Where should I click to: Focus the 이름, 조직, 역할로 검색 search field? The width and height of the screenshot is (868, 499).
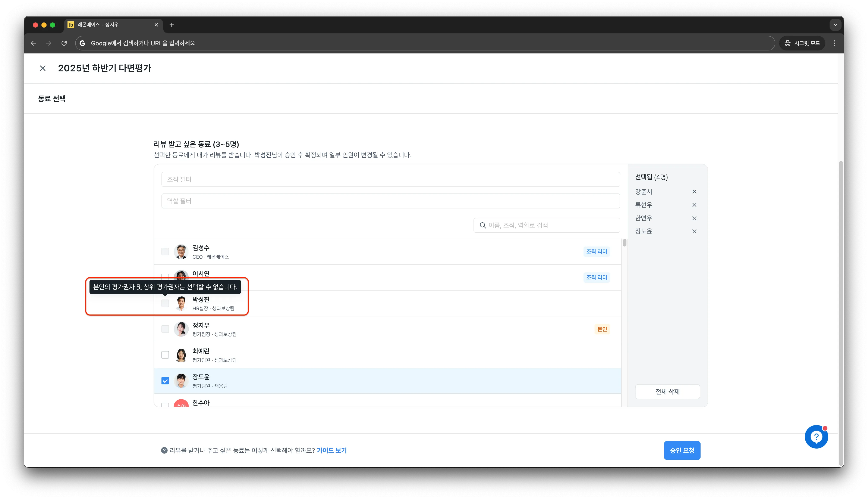tap(547, 225)
